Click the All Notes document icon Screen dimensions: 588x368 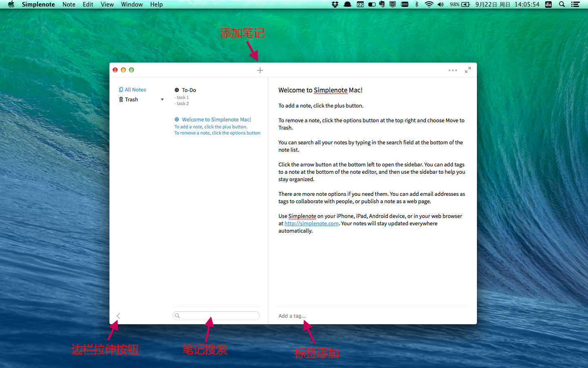(x=121, y=90)
